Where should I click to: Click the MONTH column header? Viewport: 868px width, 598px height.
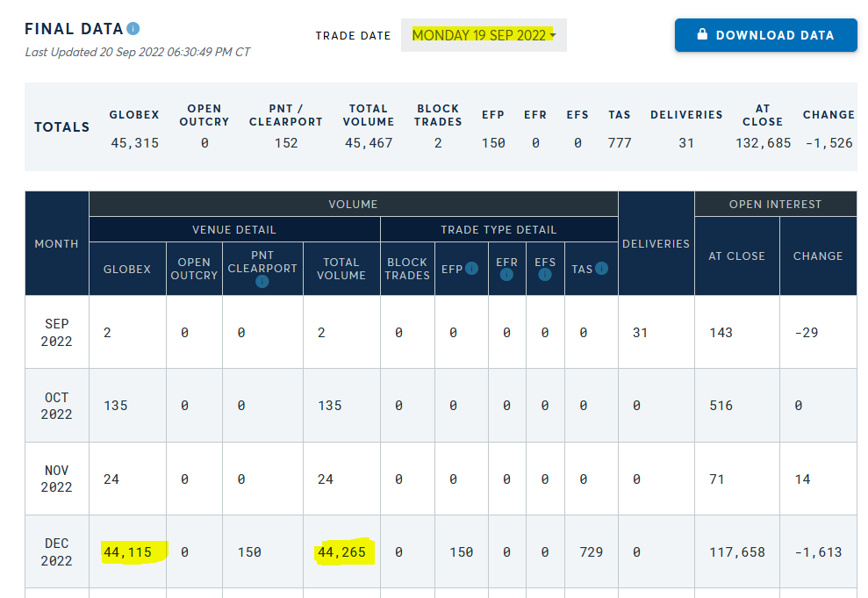coord(56,243)
